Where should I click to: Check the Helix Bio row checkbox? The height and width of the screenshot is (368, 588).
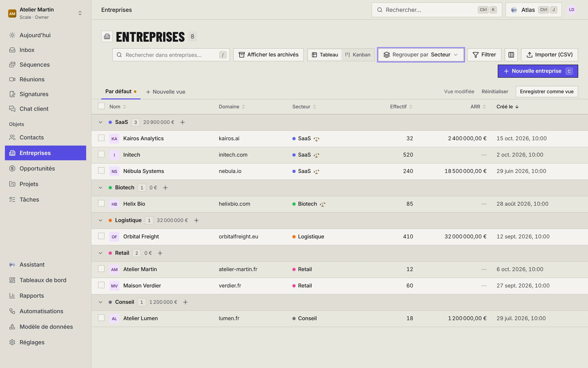(101, 203)
